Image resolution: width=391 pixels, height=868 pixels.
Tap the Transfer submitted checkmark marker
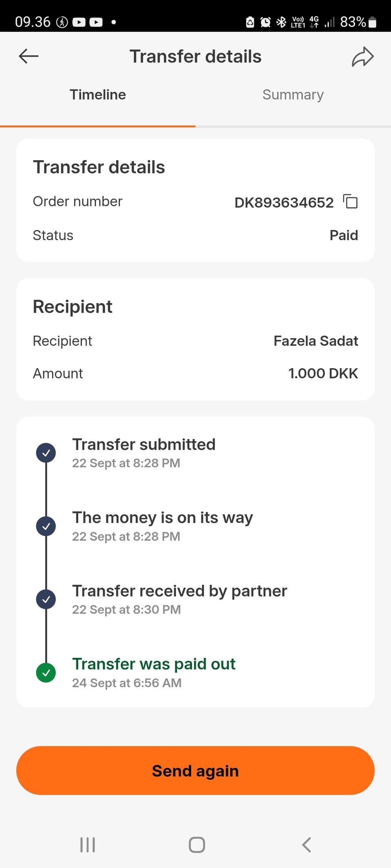(46, 453)
